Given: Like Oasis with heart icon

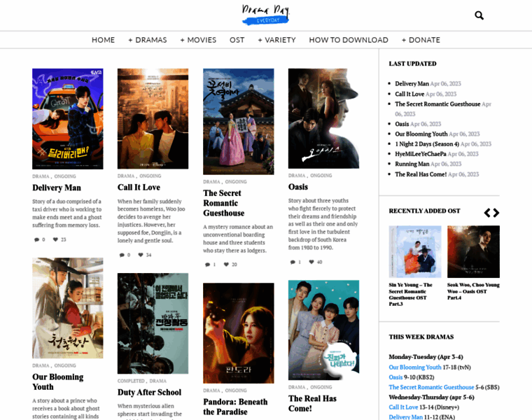Looking at the screenshot, I should 311,262.
